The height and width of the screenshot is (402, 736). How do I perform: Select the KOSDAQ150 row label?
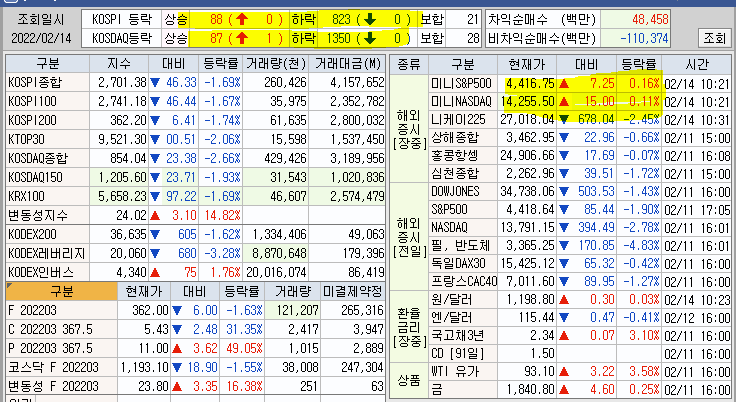[35, 178]
